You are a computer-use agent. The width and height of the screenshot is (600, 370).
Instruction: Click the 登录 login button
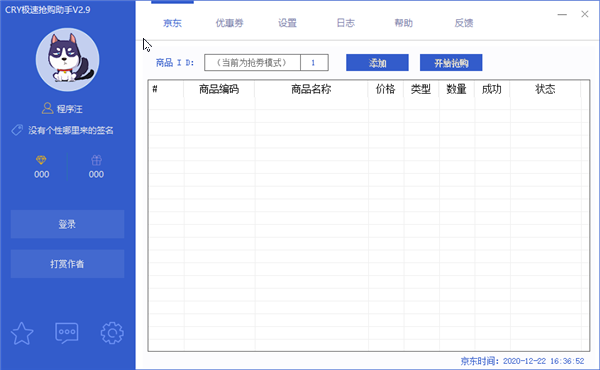tap(67, 224)
